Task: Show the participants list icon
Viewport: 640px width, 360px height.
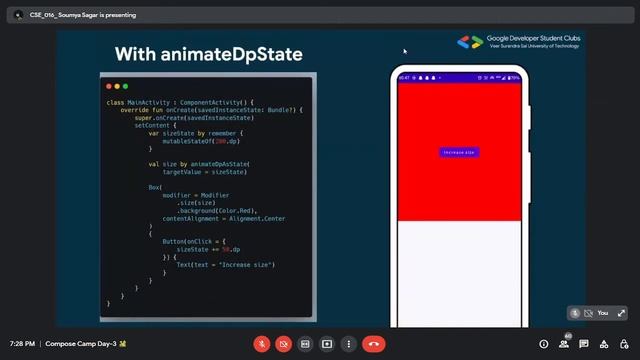Action: (x=564, y=344)
